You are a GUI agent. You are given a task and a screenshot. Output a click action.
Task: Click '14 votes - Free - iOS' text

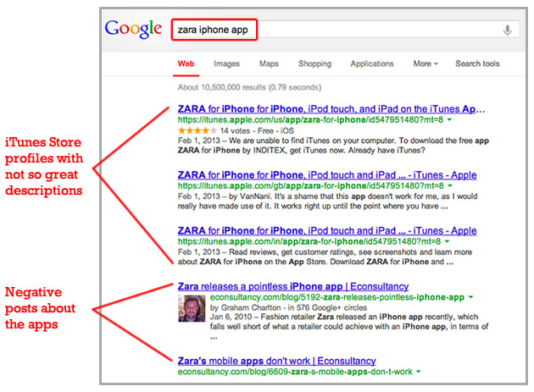(x=257, y=130)
